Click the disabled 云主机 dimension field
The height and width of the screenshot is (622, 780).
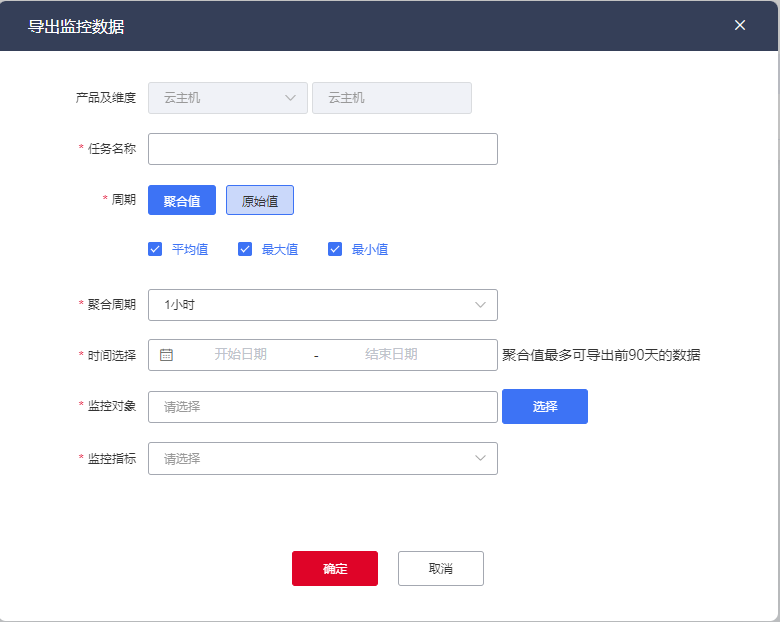pos(392,98)
